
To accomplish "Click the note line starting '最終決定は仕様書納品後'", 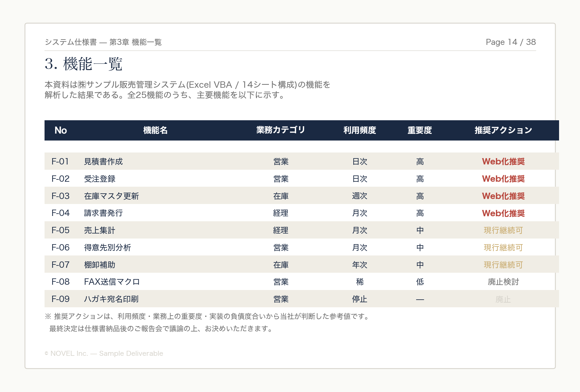I will click(162, 329).
